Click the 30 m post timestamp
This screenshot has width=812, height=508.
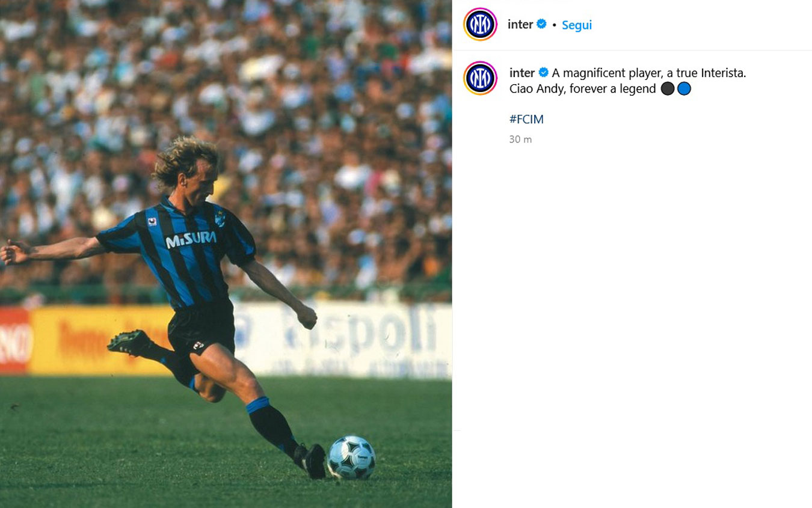[x=520, y=139]
